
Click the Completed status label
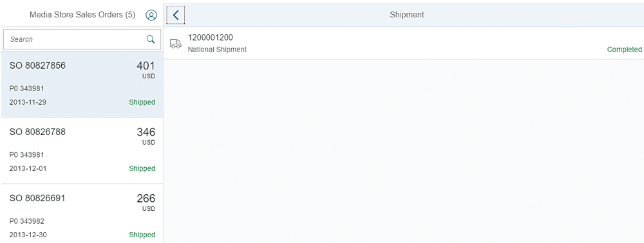pos(624,50)
